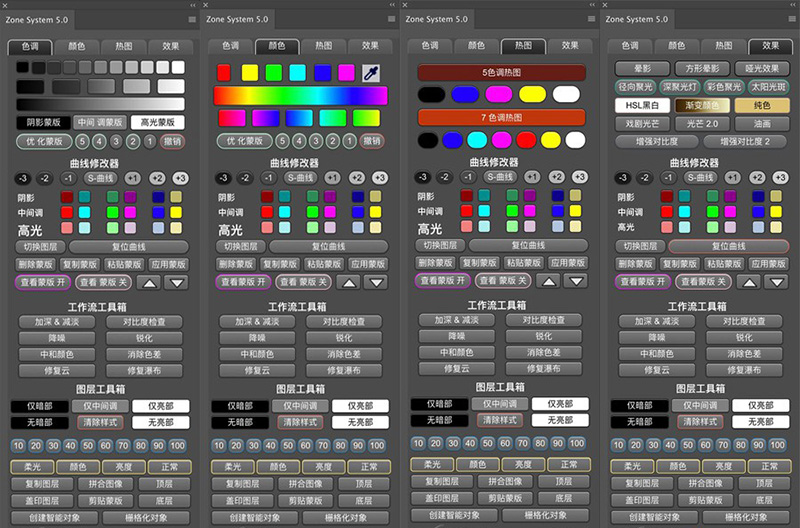
Task: Switch to the 颜色 tab in the 色调 panel
Action: click(77, 46)
